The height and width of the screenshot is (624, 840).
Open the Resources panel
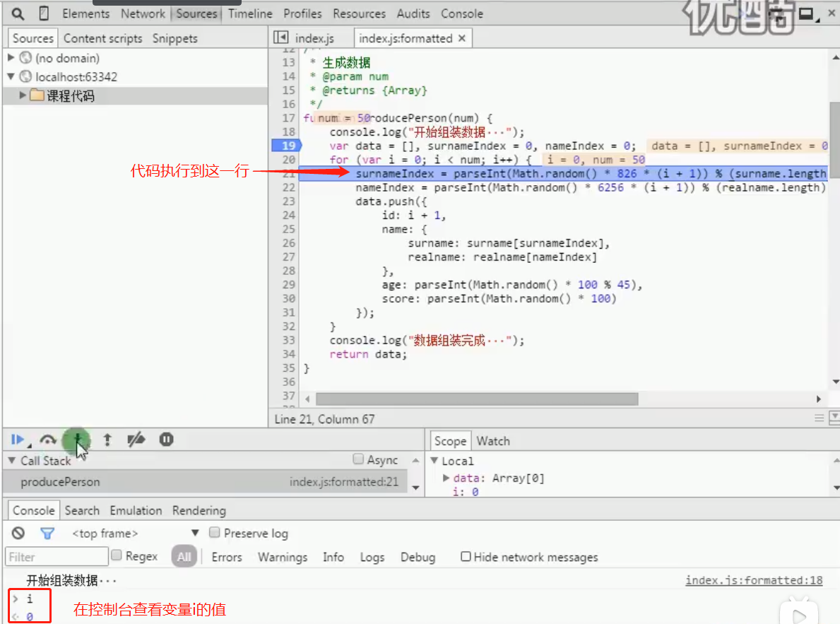359,13
